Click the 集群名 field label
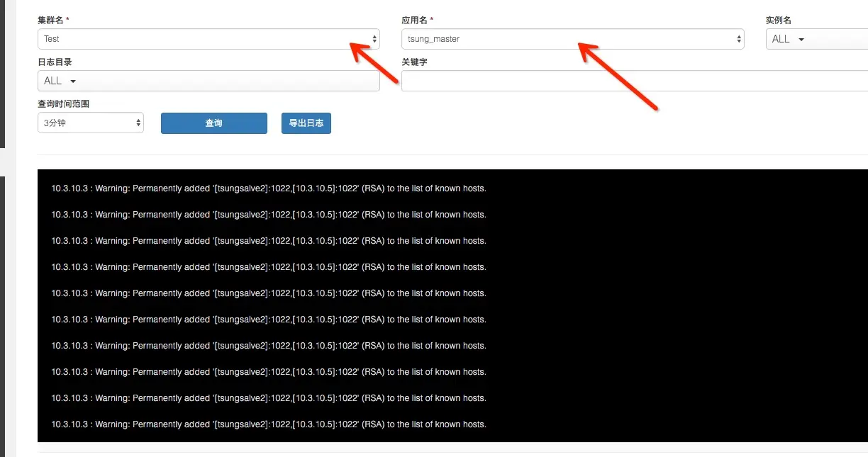This screenshot has height=457, width=868. (53, 21)
